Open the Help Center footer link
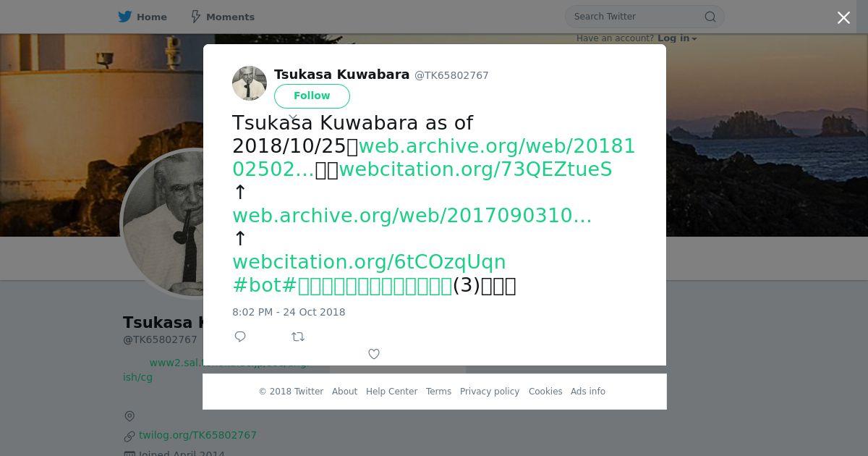This screenshot has height=456, width=868. click(x=391, y=392)
